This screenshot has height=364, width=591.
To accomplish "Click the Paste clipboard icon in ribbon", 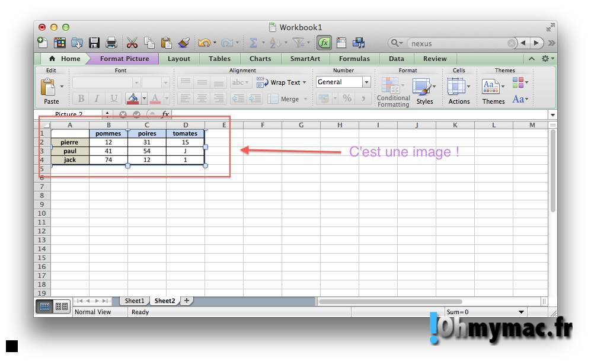I will click(48, 88).
